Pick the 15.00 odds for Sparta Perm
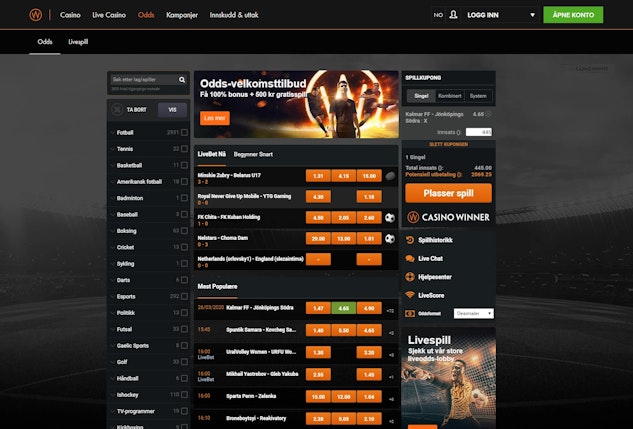This screenshot has height=429, width=633. coord(318,397)
